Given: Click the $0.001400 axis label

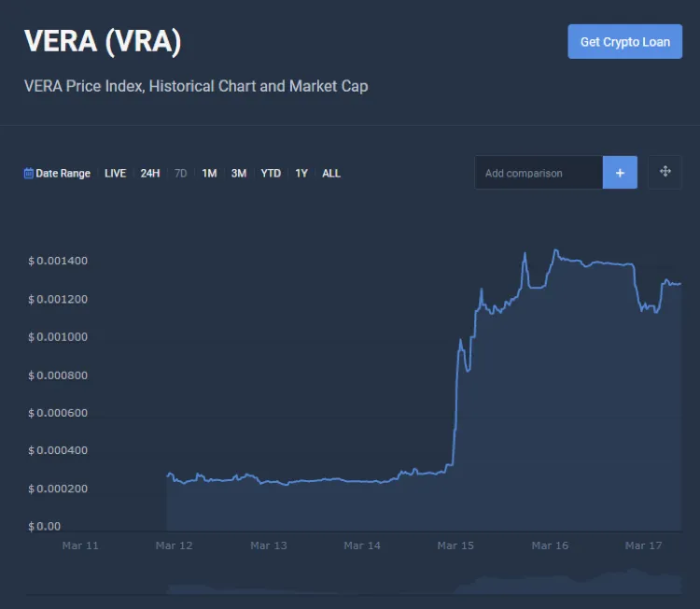Looking at the screenshot, I should (58, 261).
